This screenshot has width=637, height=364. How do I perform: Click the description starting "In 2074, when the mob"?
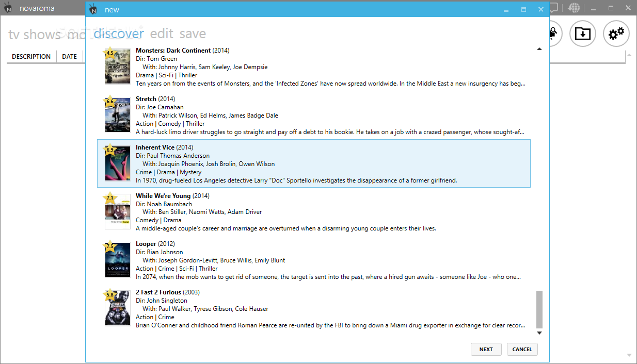point(328,277)
